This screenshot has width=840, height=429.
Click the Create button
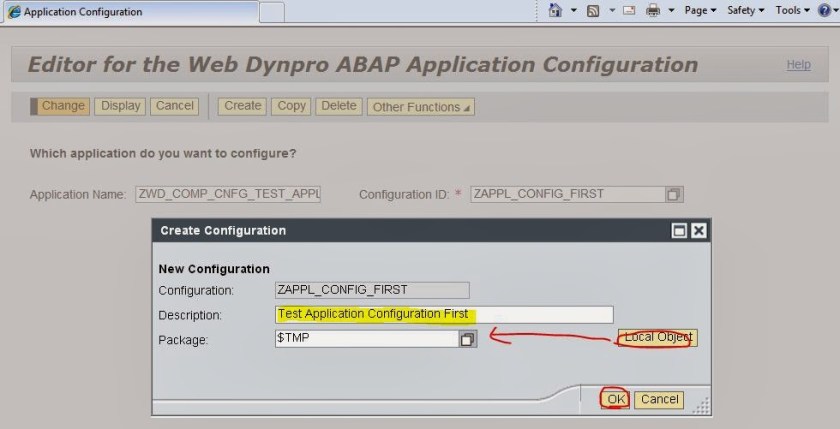(x=242, y=106)
